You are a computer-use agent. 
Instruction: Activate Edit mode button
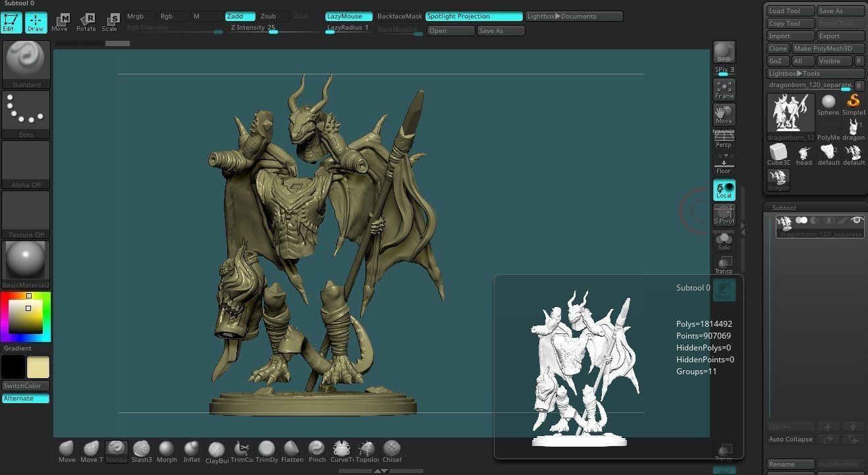pyautogui.click(x=11, y=22)
